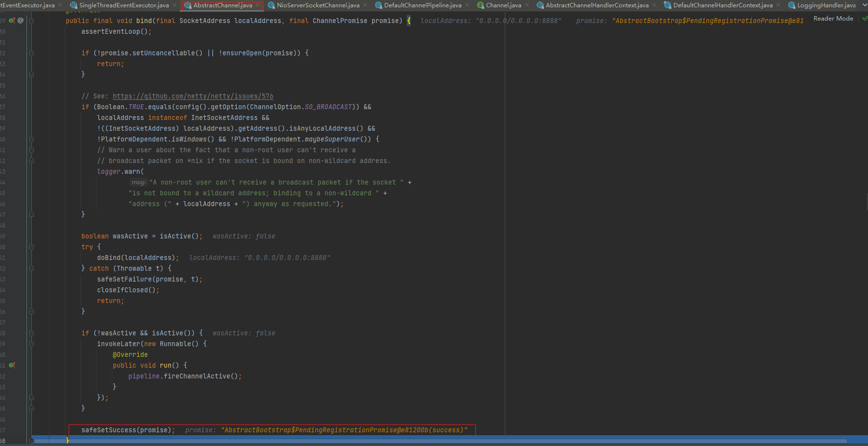Screen dimensions: 868x446
Task: Collapse the invokeLater Runnable fold marker
Action: [x=31, y=344]
